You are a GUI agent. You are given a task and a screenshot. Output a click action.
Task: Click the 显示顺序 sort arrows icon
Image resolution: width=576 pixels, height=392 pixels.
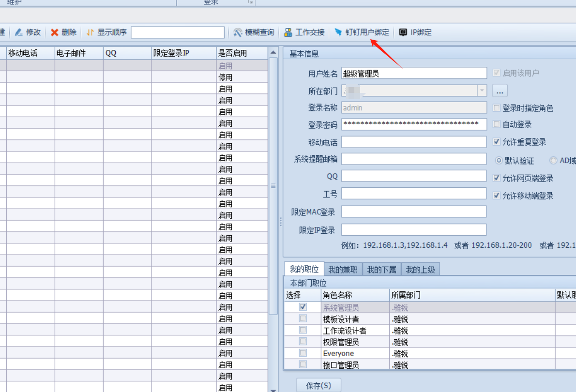[90, 32]
